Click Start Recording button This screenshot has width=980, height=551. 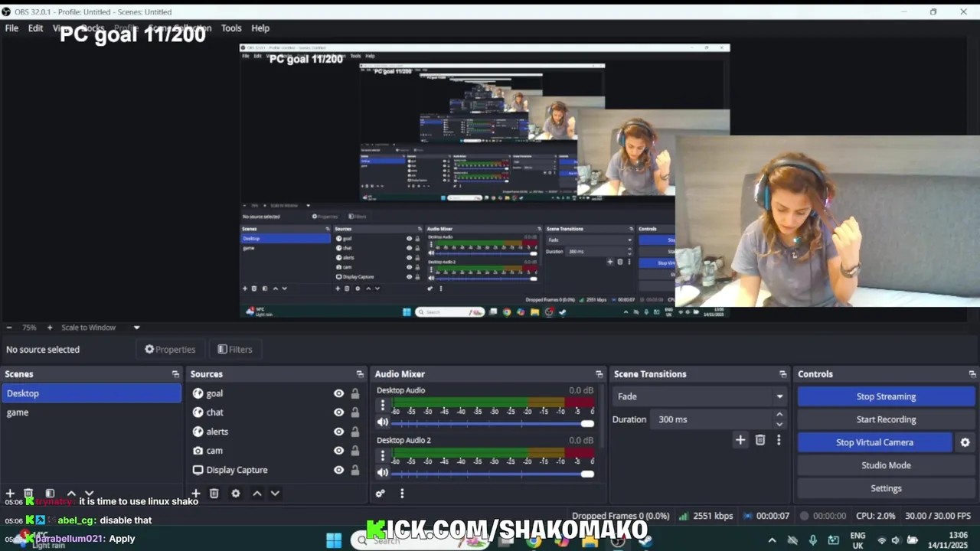coord(886,419)
